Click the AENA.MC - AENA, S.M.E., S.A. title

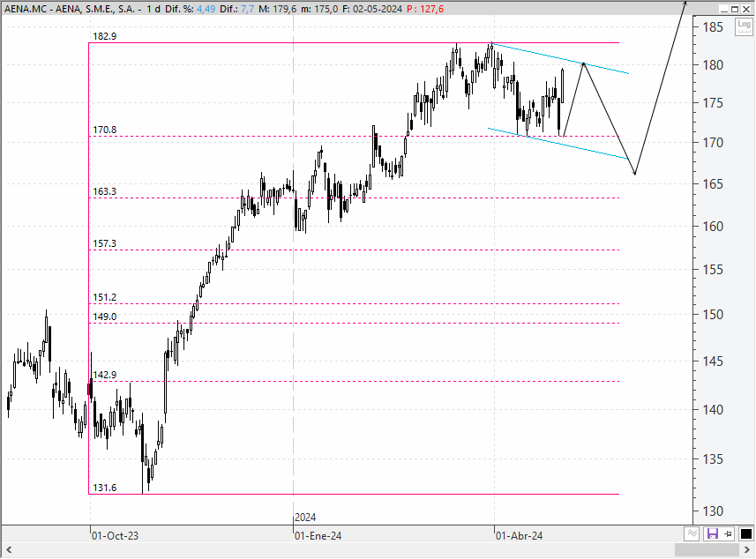click(x=70, y=9)
